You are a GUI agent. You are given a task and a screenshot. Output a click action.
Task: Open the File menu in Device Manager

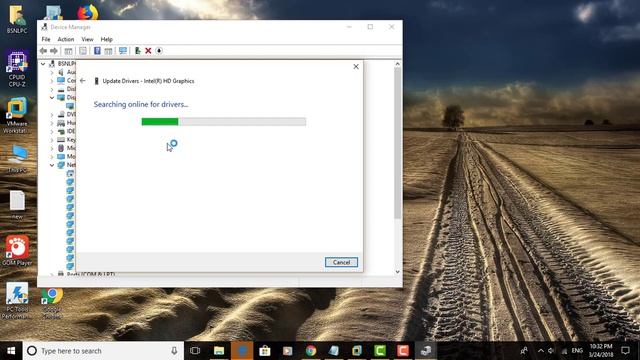point(46,39)
